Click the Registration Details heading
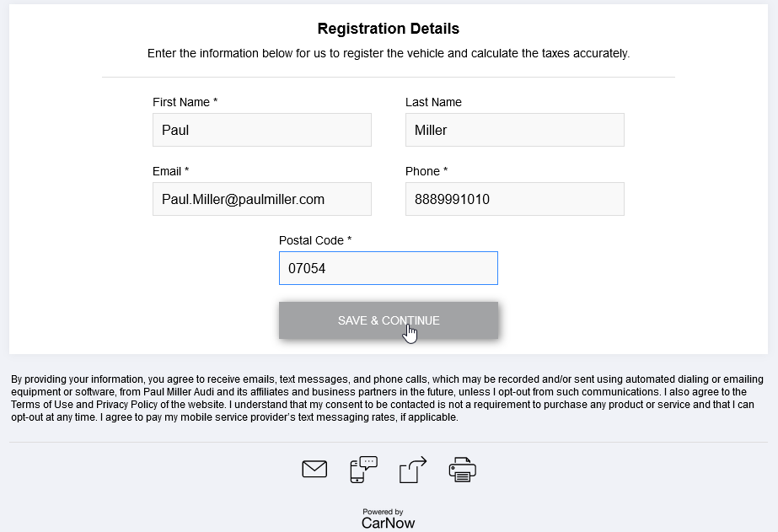This screenshot has height=532, width=778. coord(389,29)
